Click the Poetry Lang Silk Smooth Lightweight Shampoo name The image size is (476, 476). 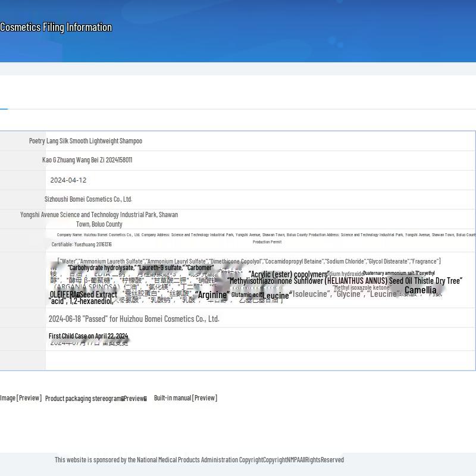[x=86, y=141]
